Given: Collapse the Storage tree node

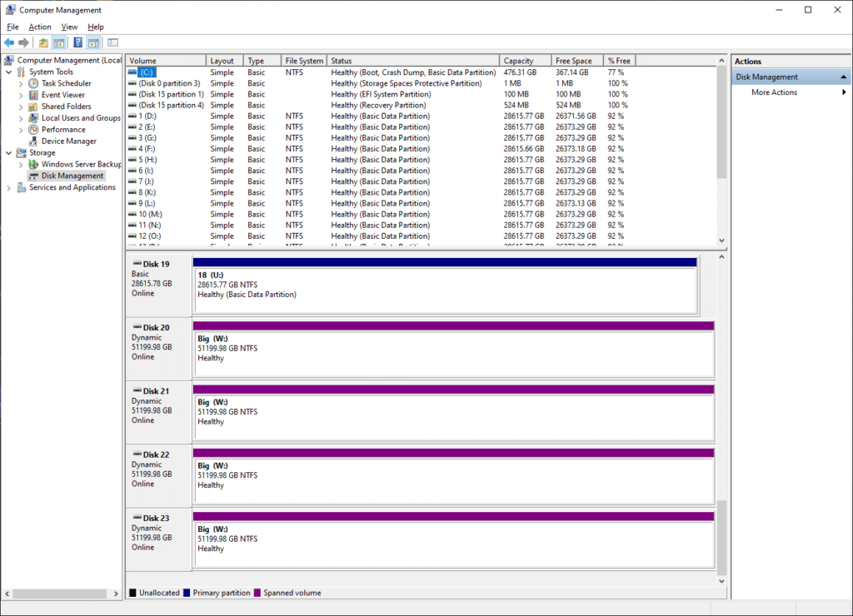Looking at the screenshot, I should [8, 153].
